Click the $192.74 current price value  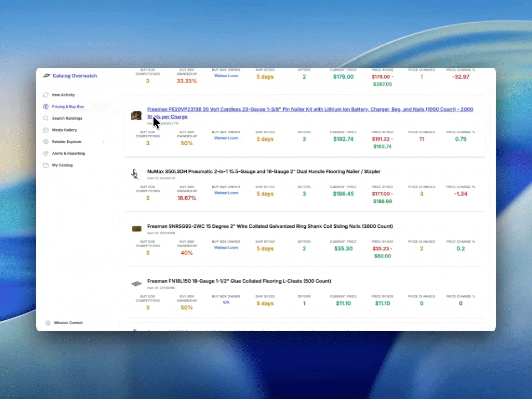(x=343, y=139)
